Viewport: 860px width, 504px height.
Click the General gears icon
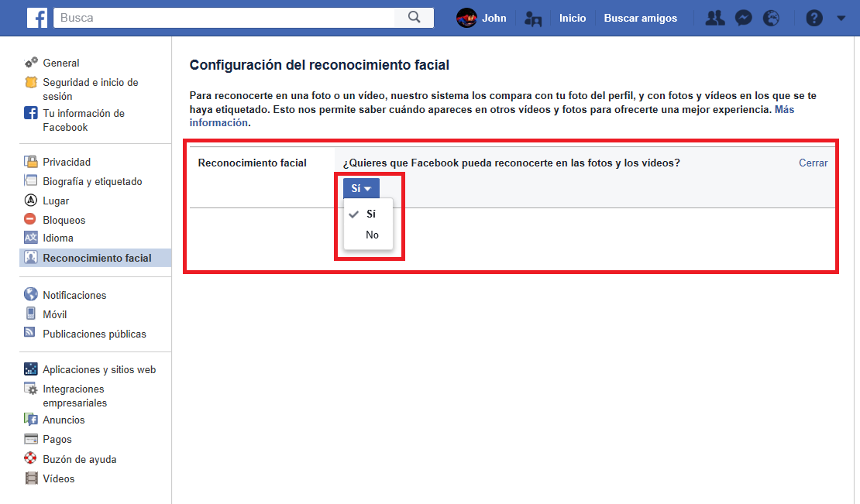pyautogui.click(x=31, y=62)
